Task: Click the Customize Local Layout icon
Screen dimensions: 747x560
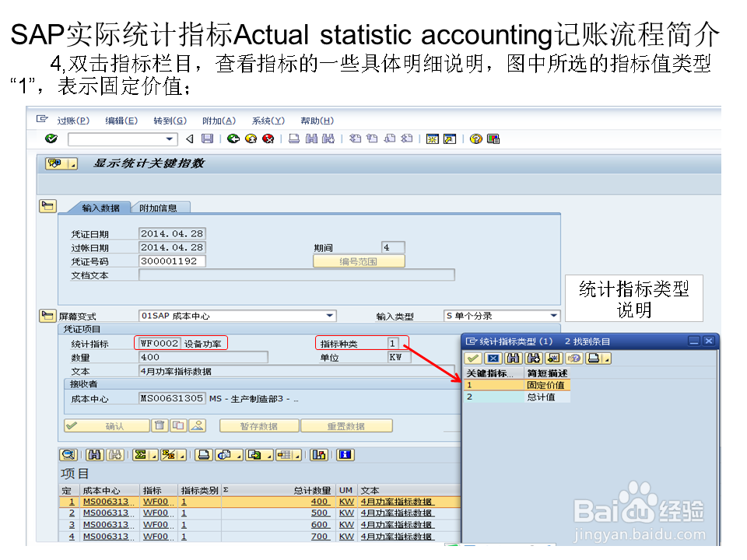Action: click(x=493, y=138)
